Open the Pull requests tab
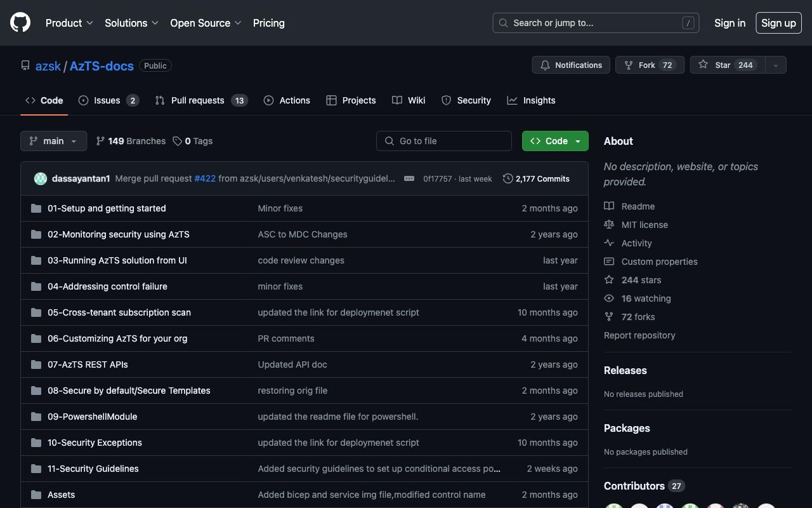This screenshot has width=812, height=508. 201,100
